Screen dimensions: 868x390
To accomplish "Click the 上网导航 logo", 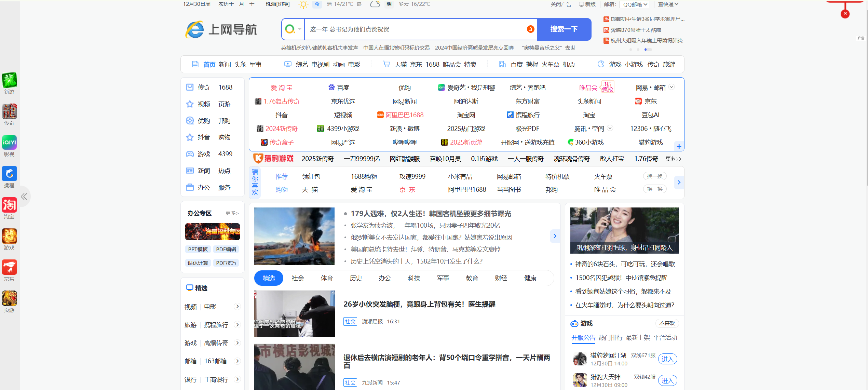I will [221, 29].
